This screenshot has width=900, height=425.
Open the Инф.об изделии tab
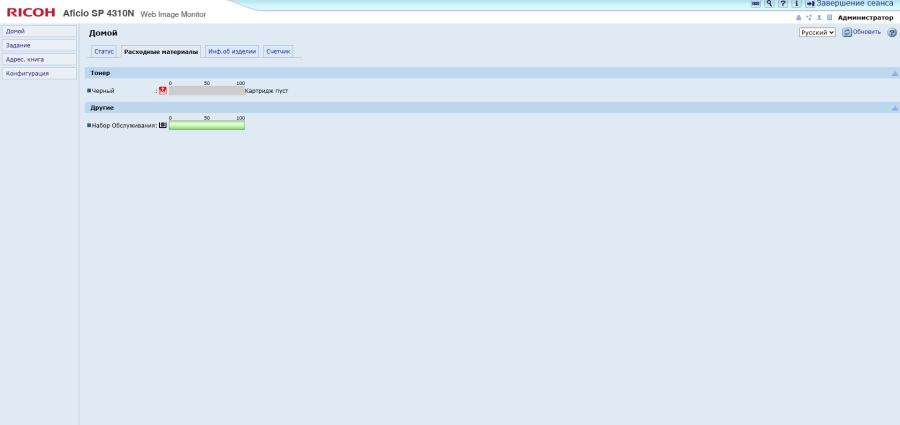[232, 52]
